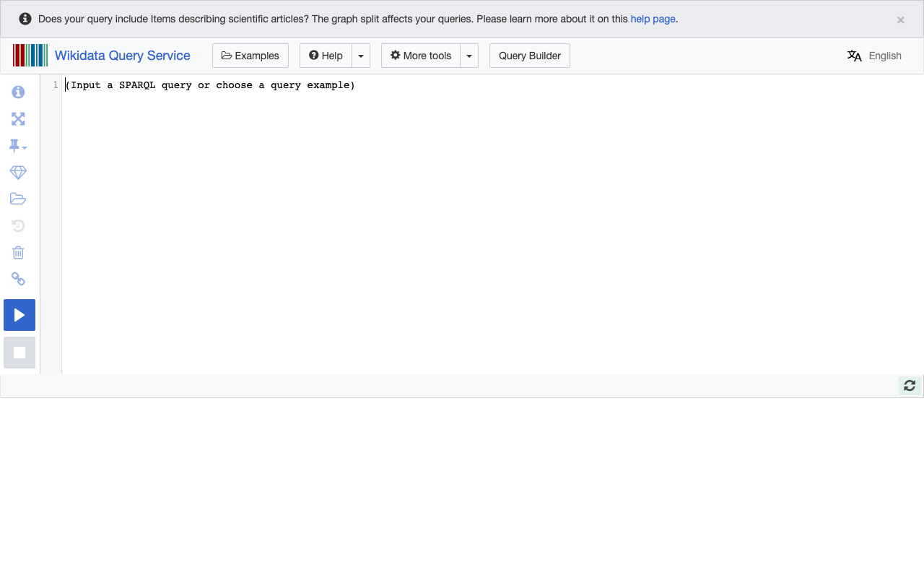This screenshot has width=924, height=578.
Task: Expand the More tools dropdown arrow
Action: [x=468, y=56]
